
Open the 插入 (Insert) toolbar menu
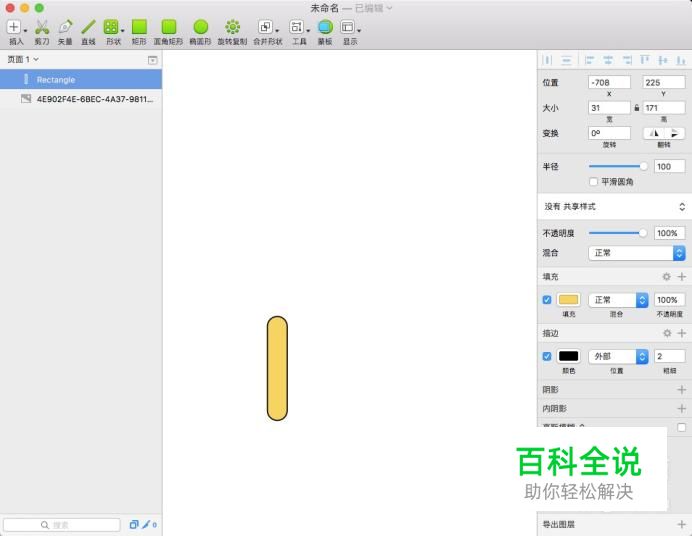pyautogui.click(x=16, y=32)
